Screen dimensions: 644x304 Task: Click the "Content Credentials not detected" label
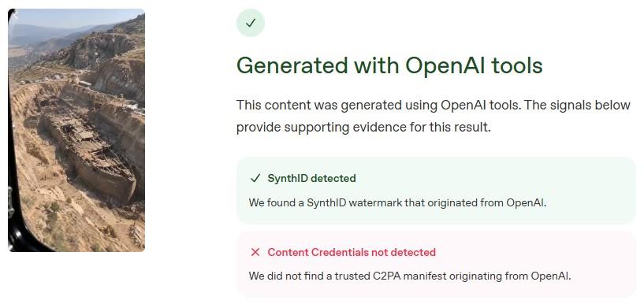coord(352,252)
